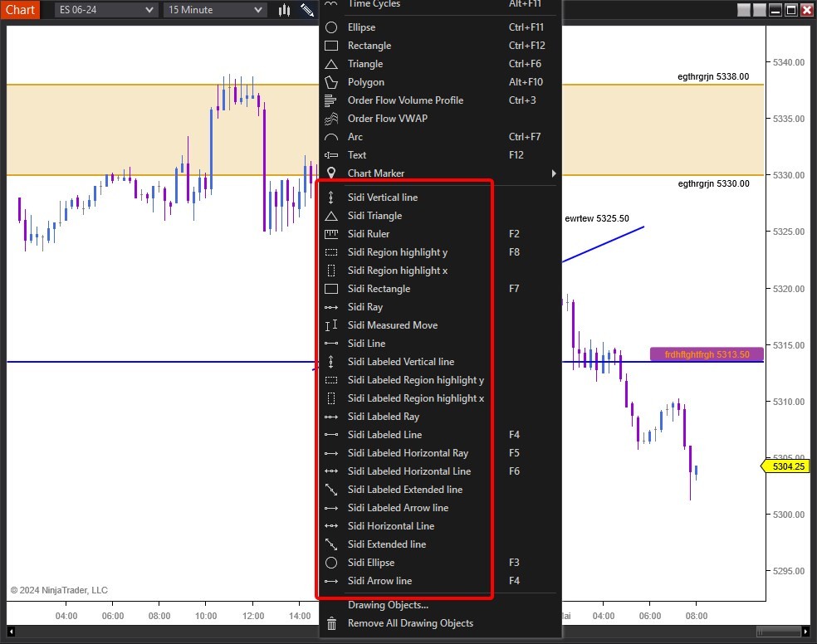Click the right scroll arrow on horizontal scrollbar
Viewport: 817px width, 644px height.
pos(805,632)
